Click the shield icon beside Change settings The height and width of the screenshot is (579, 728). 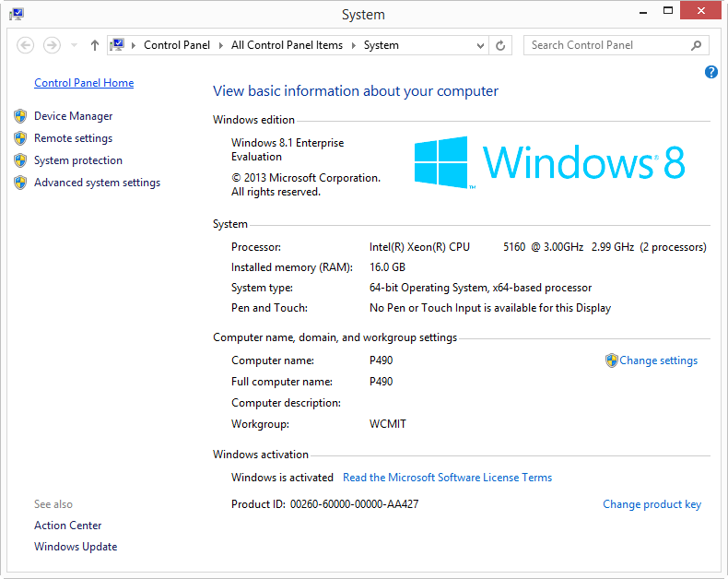[612, 360]
